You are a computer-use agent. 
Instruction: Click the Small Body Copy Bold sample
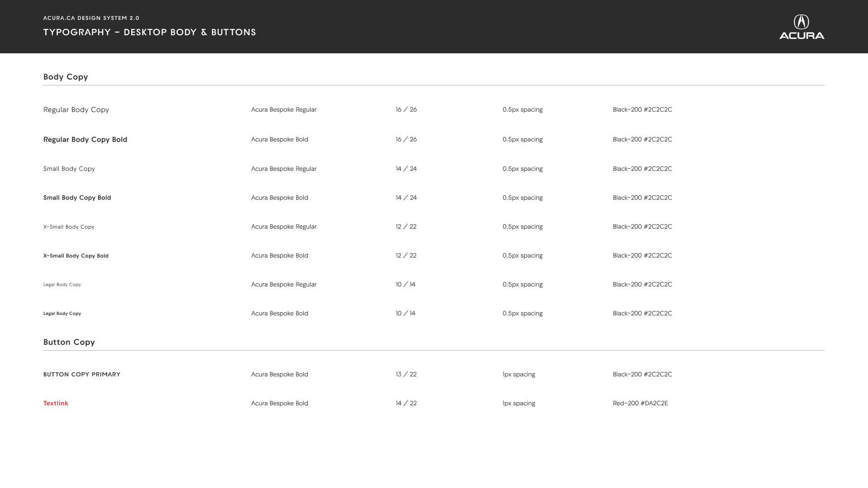point(77,197)
